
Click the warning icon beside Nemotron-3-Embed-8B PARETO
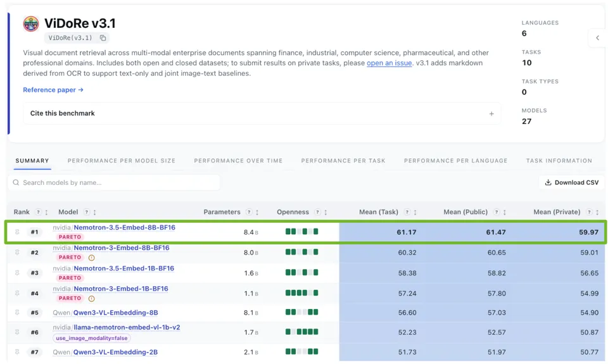(91, 258)
